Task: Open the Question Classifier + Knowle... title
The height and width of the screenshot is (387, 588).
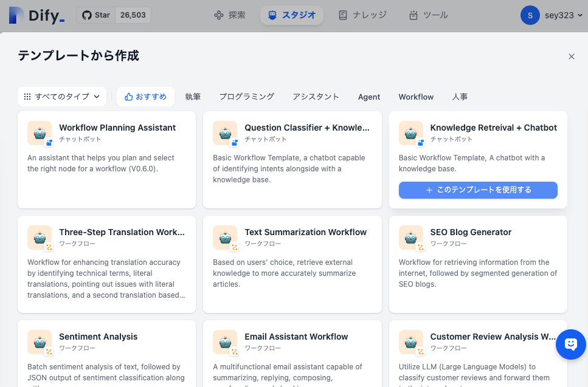Action: click(x=307, y=128)
